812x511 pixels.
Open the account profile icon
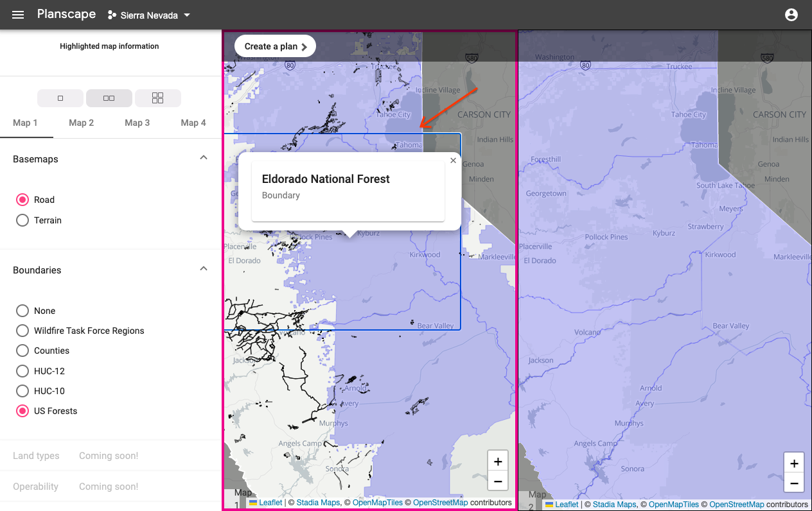pos(791,14)
